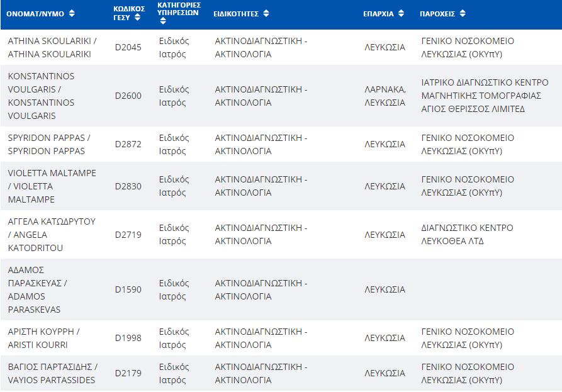
Task: Open ΑΓΓΕΛΑ ΚΑΤΩΔΡΥΤΟΥ entry
Action: tap(52, 235)
